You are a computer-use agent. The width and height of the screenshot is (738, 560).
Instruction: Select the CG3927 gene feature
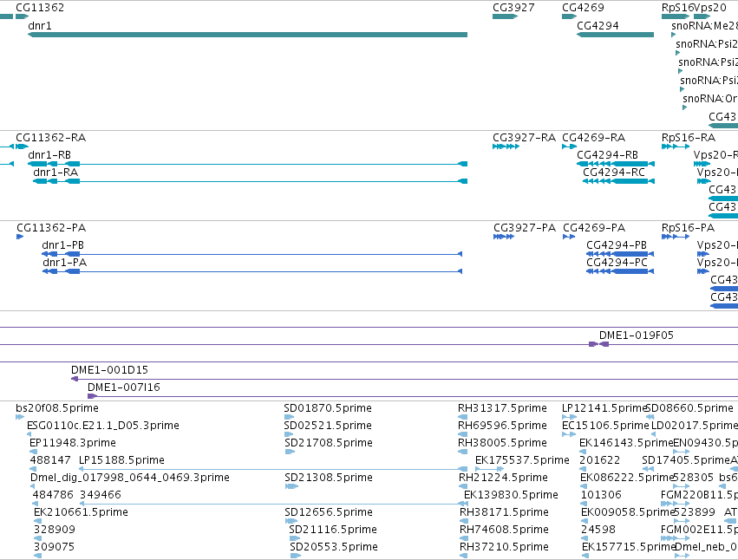(x=505, y=16)
